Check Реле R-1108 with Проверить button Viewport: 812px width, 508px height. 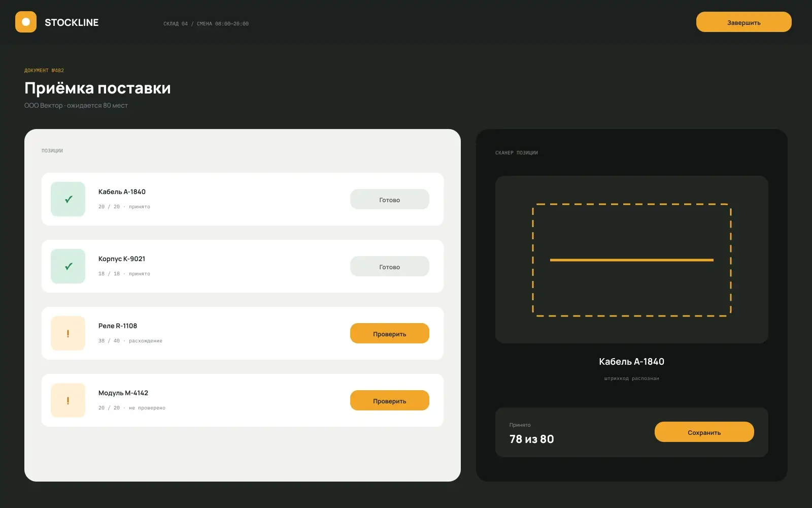point(389,333)
